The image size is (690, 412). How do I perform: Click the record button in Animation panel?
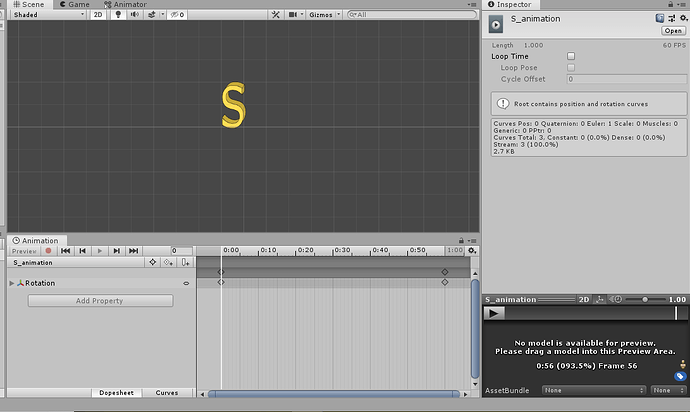click(x=47, y=251)
